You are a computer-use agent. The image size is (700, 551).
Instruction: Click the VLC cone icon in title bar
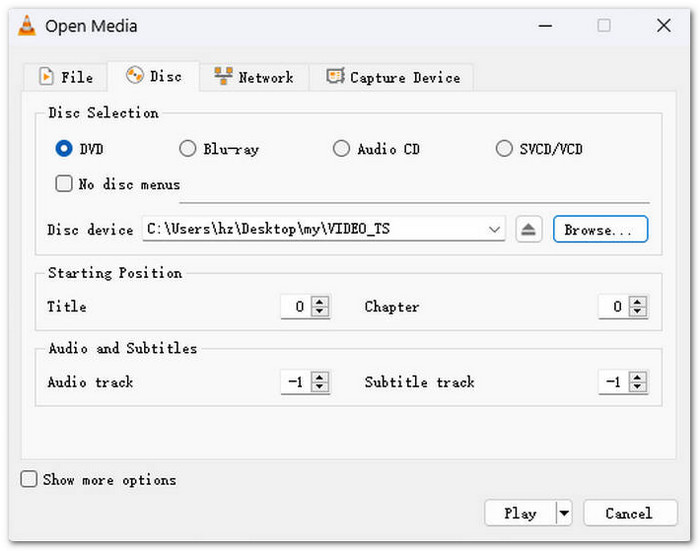[26, 26]
